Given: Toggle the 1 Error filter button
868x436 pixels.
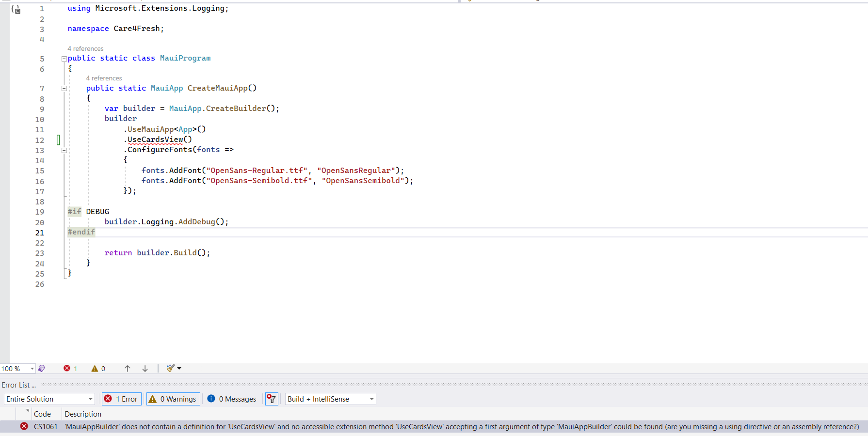Looking at the screenshot, I should click(x=121, y=399).
